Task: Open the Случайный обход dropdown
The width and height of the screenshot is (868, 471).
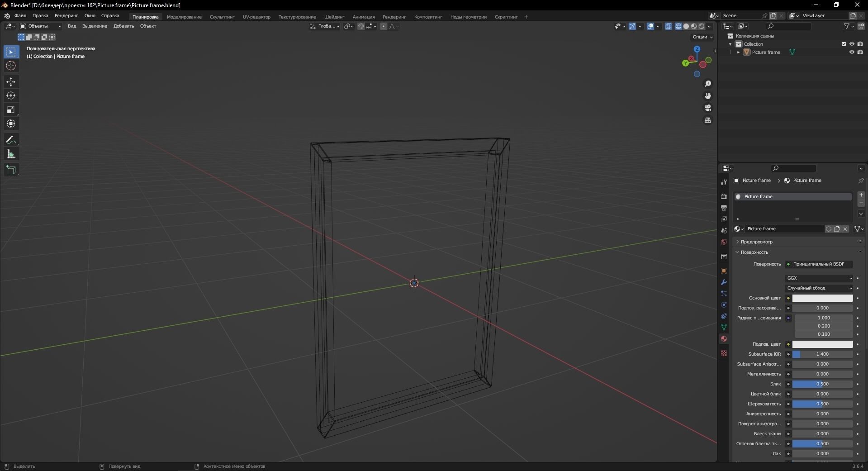Action: (819, 288)
